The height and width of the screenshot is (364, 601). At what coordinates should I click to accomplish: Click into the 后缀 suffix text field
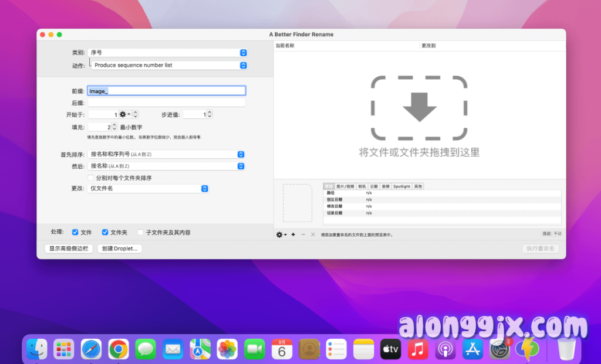tap(167, 103)
